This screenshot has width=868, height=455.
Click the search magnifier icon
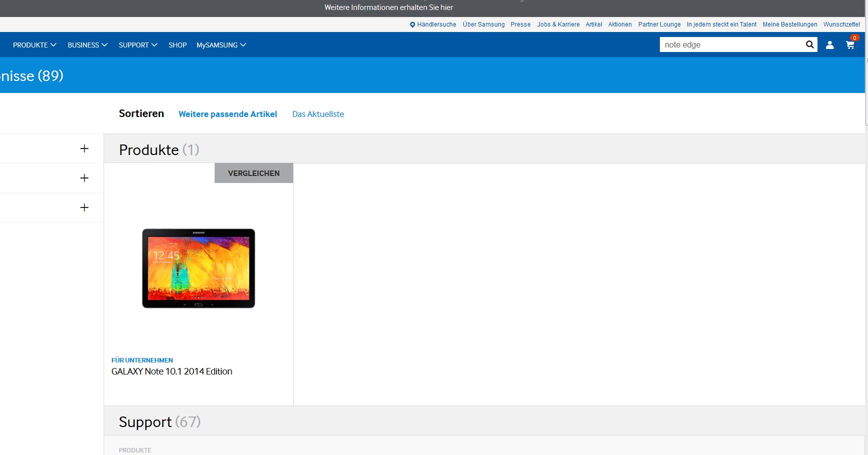click(x=809, y=44)
